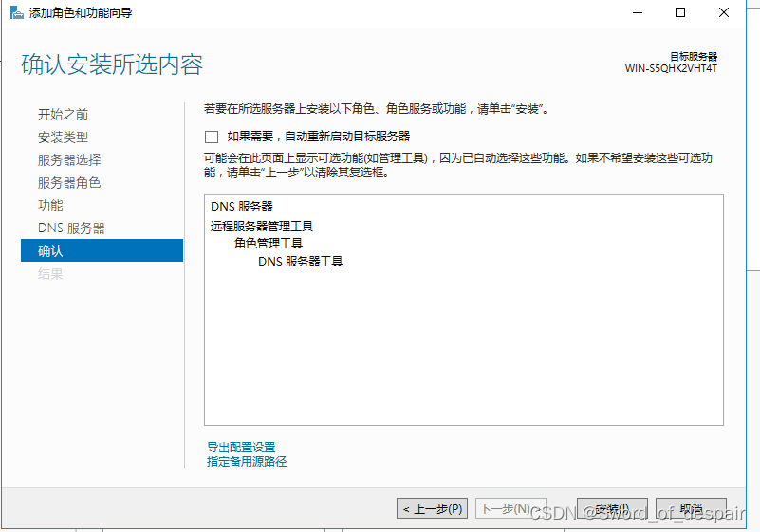Open the 安装类型 step in sidebar

pos(64,138)
